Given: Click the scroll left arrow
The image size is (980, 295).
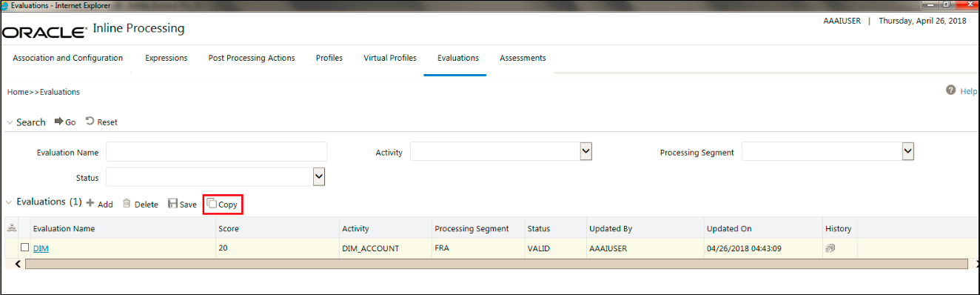Looking at the screenshot, I should tap(18, 264).
